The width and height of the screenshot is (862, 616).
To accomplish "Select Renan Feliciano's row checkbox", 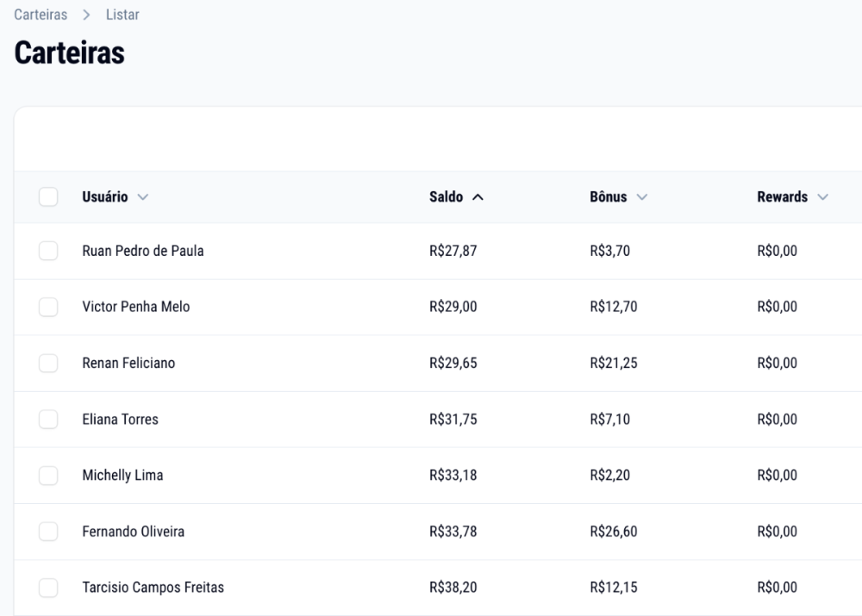I will [48, 363].
